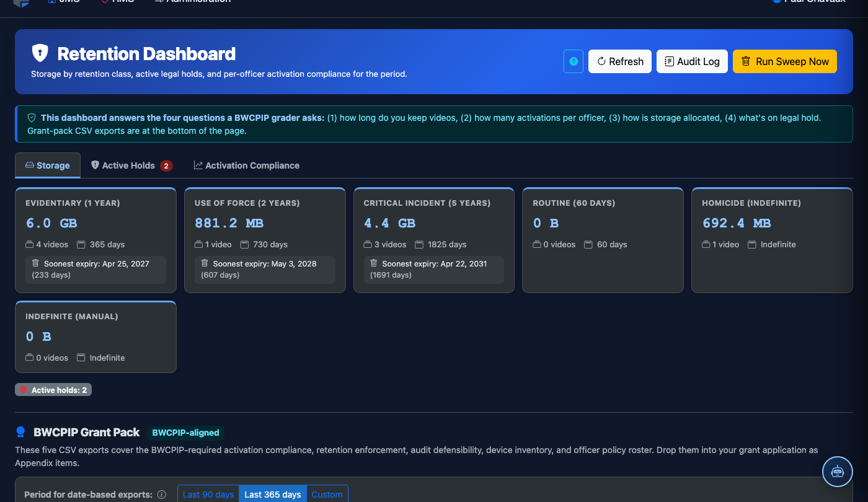Click the shield-check icon in the BWCPIP info banner
This screenshot has width=868, height=502.
(32, 117)
